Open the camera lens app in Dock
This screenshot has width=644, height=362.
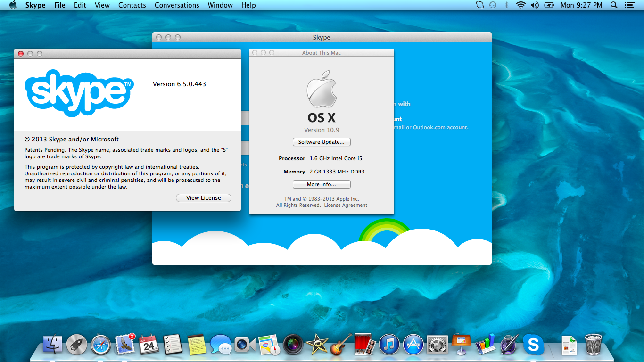click(x=293, y=345)
